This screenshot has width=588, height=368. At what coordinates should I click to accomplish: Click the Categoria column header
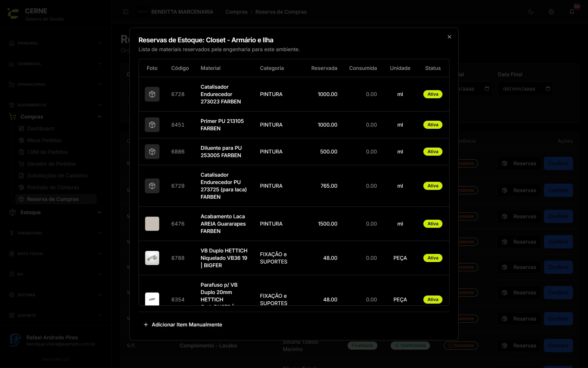(x=272, y=68)
